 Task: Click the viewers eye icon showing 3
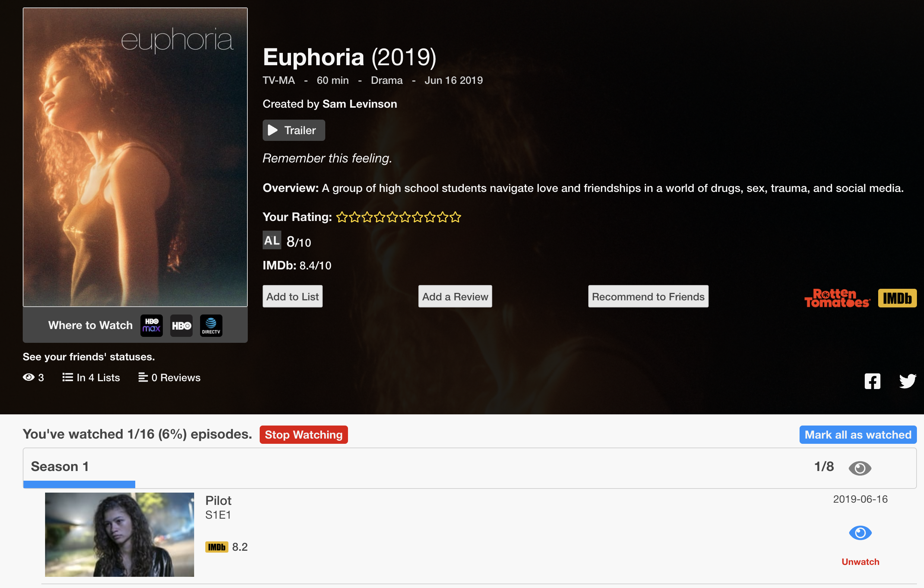coord(29,377)
